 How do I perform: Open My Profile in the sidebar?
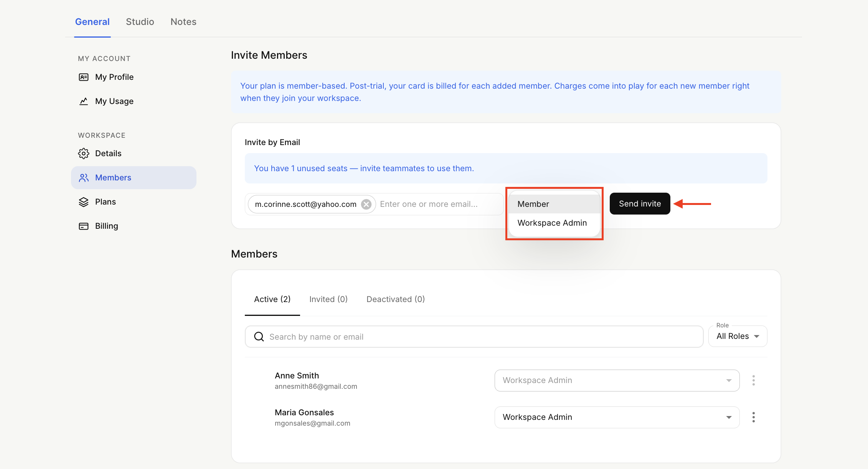click(x=134, y=77)
